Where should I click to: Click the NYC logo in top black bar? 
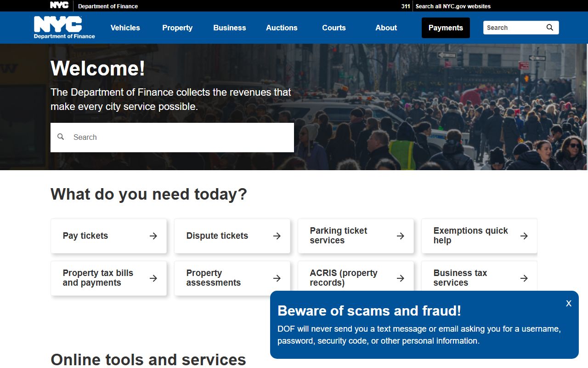pos(59,6)
